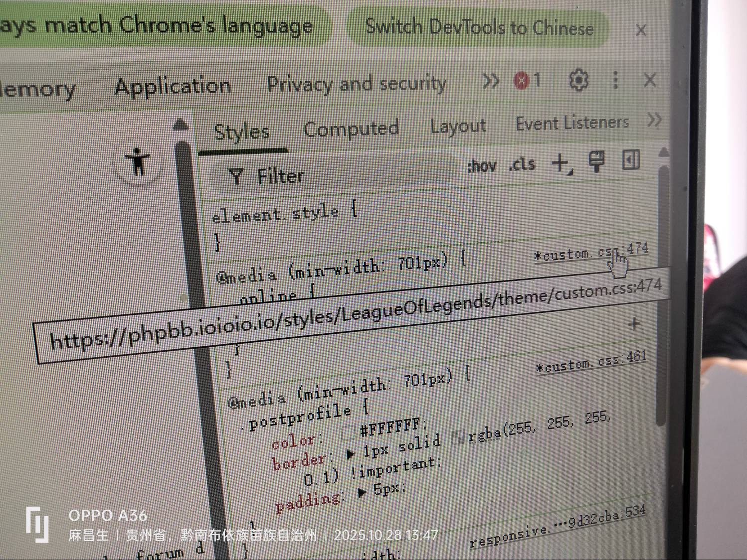Open color picker for rgba border color

click(x=458, y=438)
